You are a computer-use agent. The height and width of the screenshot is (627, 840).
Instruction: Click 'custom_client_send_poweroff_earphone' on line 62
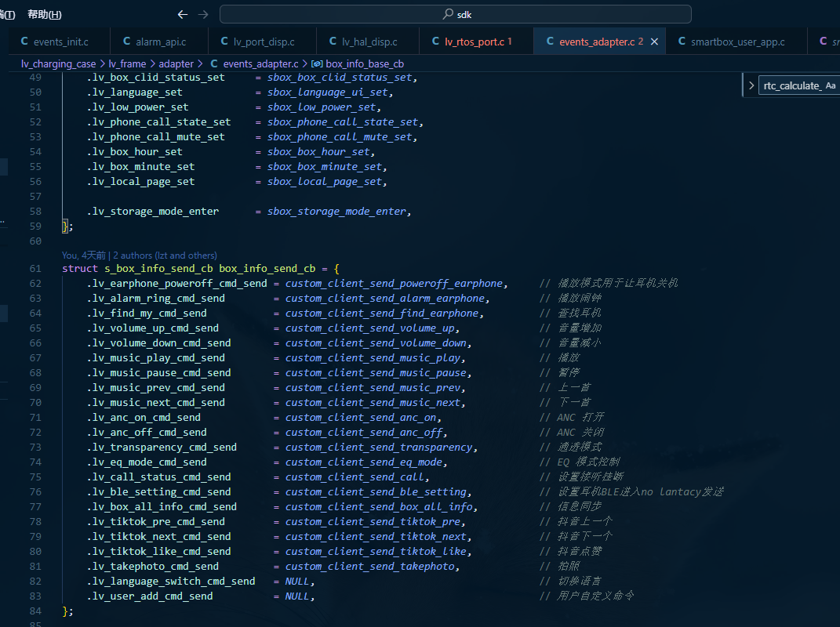pos(394,283)
